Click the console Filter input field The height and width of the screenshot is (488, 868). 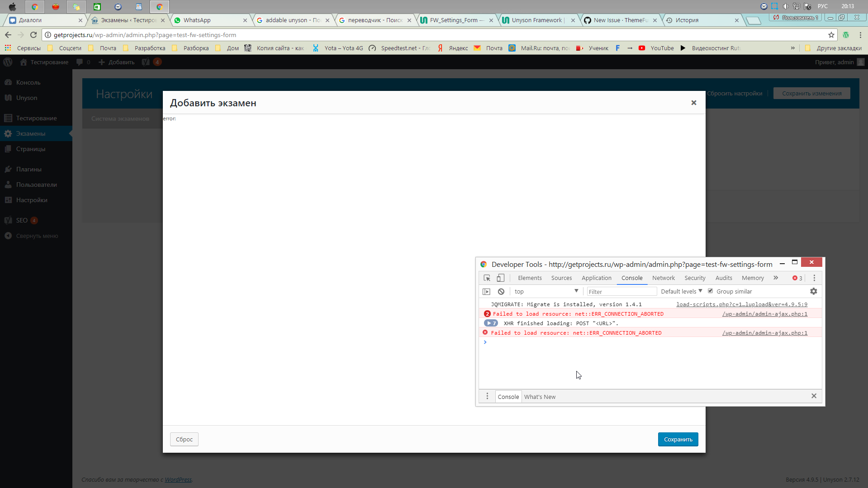[621, 292]
